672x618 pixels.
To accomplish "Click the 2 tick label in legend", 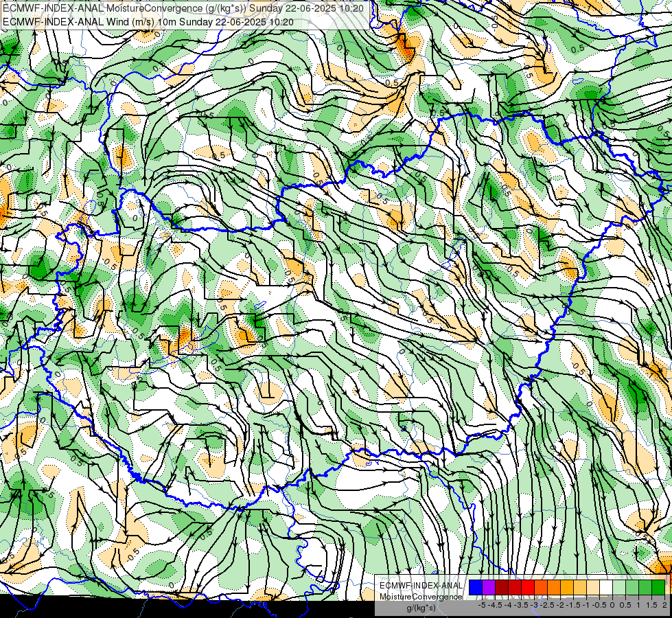I will pos(664,605).
